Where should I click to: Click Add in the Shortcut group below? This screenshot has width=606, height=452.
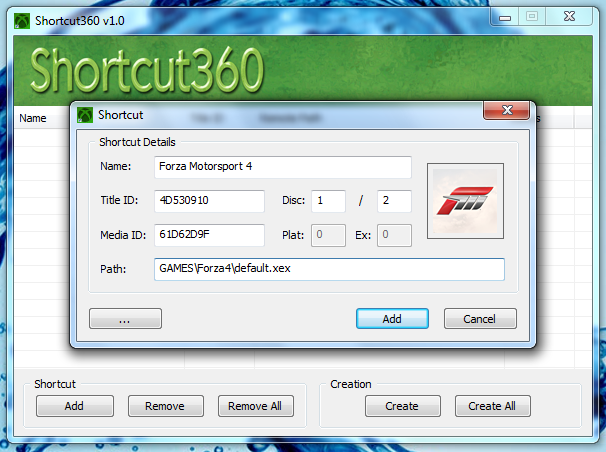point(74,406)
